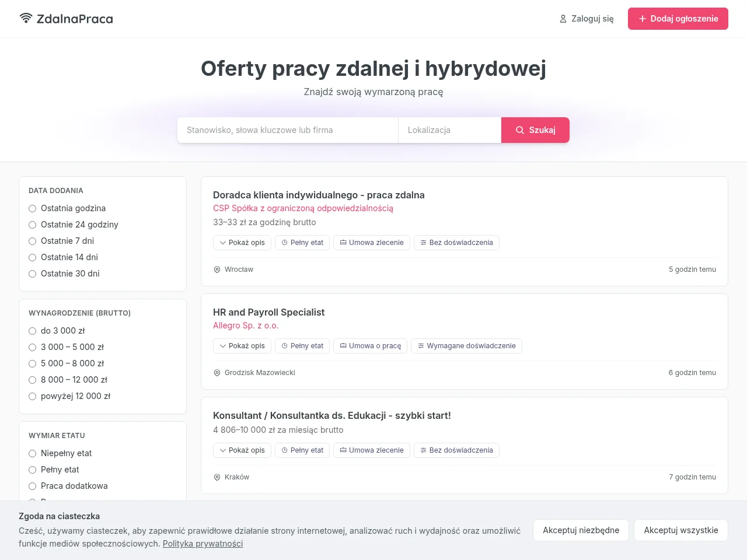The height and width of the screenshot is (560, 747).
Task: Pick the 3 000 – 5 000 zł salary filter
Action: pos(33,347)
